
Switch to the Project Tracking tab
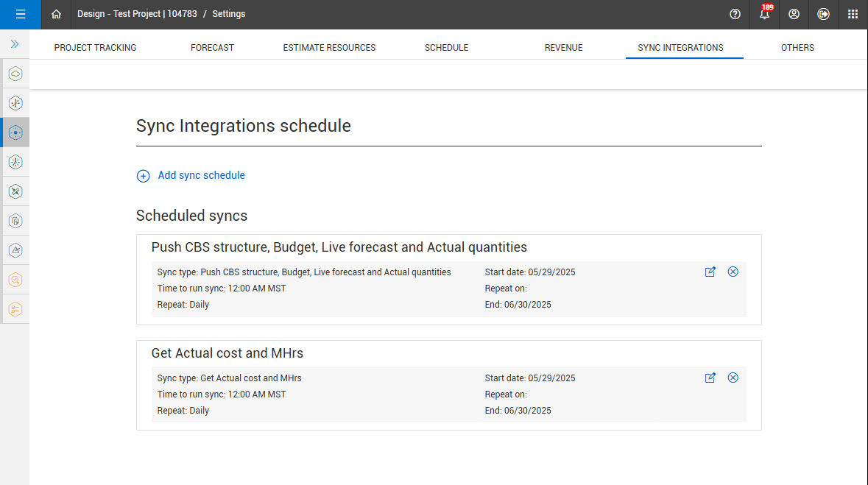95,47
